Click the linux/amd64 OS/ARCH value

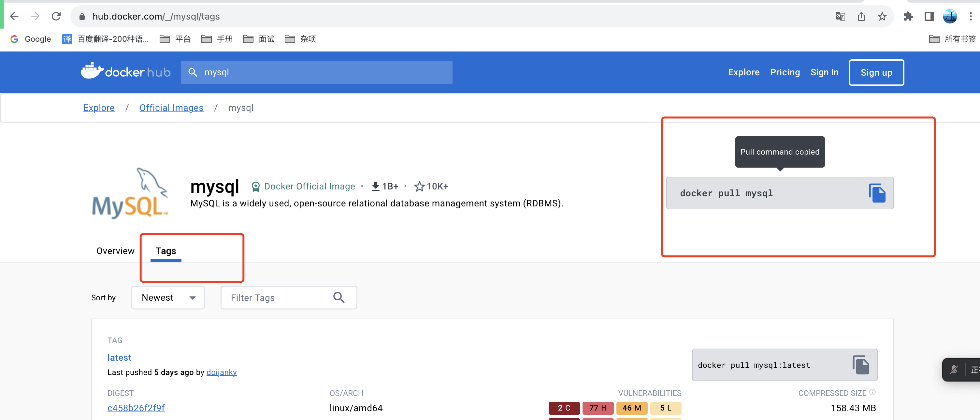click(356, 408)
